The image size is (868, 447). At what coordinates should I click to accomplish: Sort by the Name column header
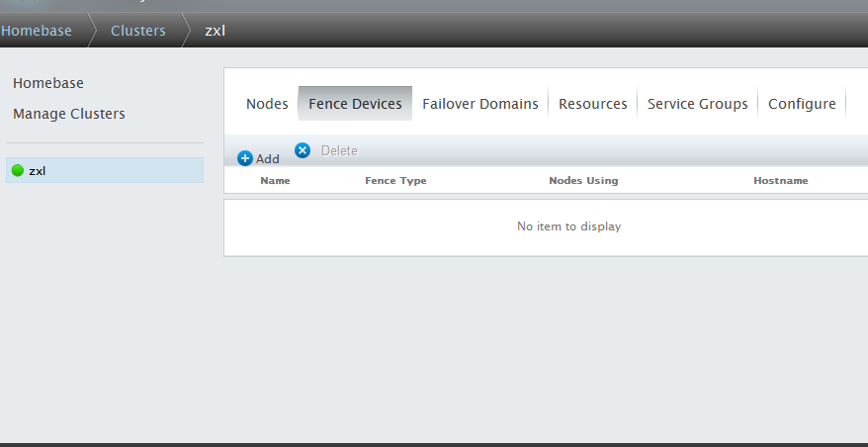tap(275, 181)
